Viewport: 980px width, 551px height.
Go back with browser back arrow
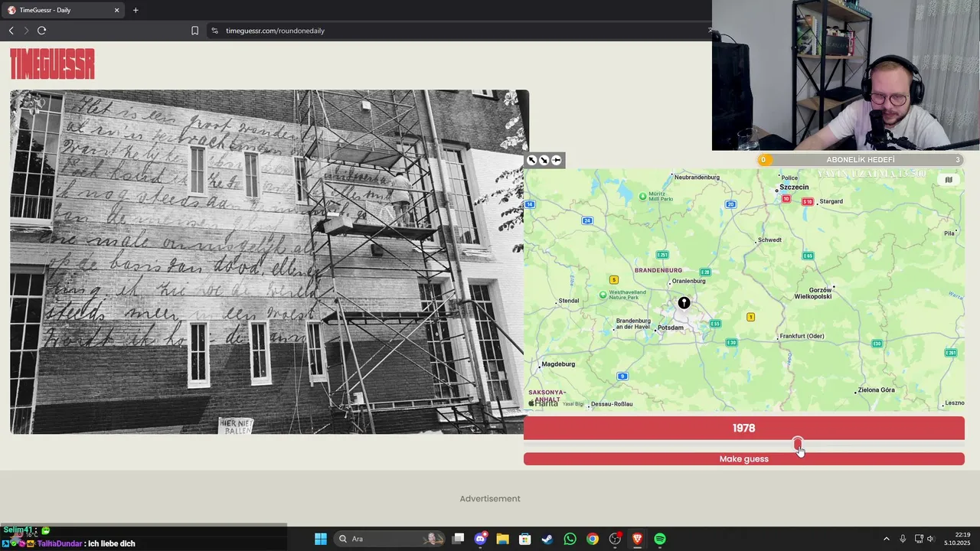11,31
